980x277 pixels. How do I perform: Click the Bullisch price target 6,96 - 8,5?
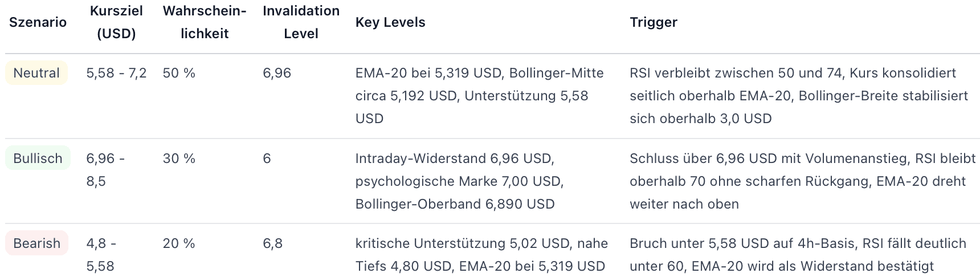click(105, 170)
